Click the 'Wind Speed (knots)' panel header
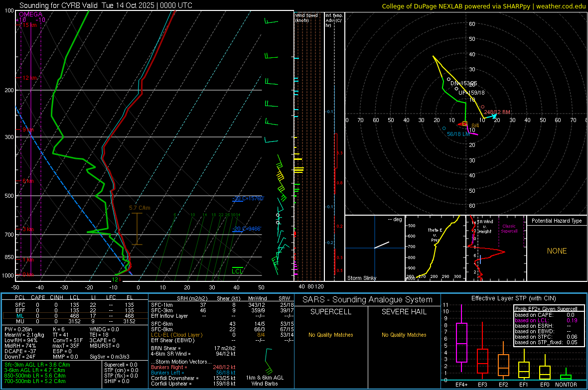Image resolution: width=588 pixels, height=390 pixels. tap(306, 17)
